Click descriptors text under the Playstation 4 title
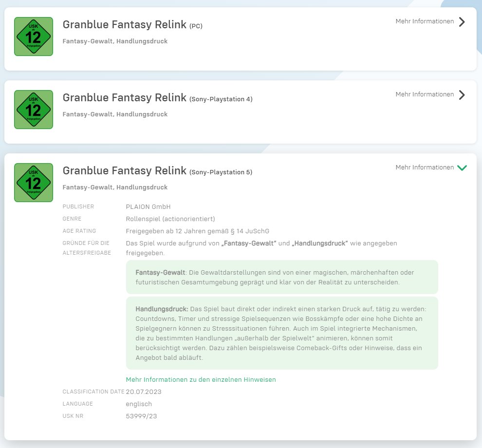 tap(115, 114)
